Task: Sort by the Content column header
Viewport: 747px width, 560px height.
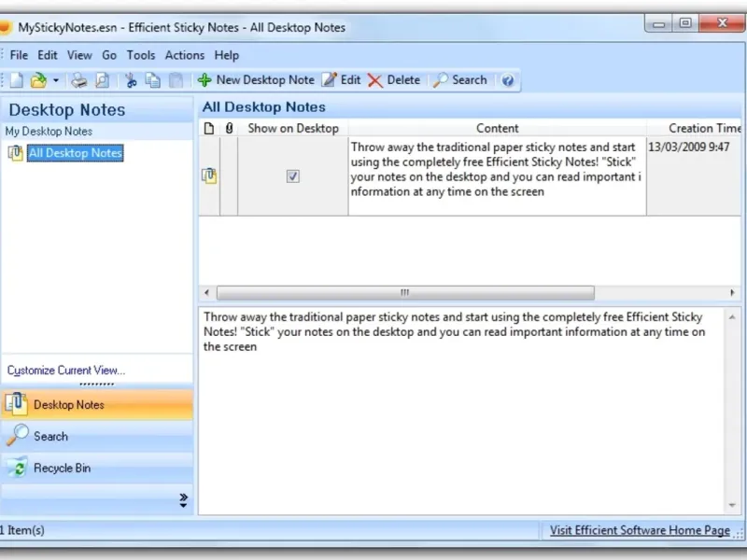Action: [x=497, y=128]
